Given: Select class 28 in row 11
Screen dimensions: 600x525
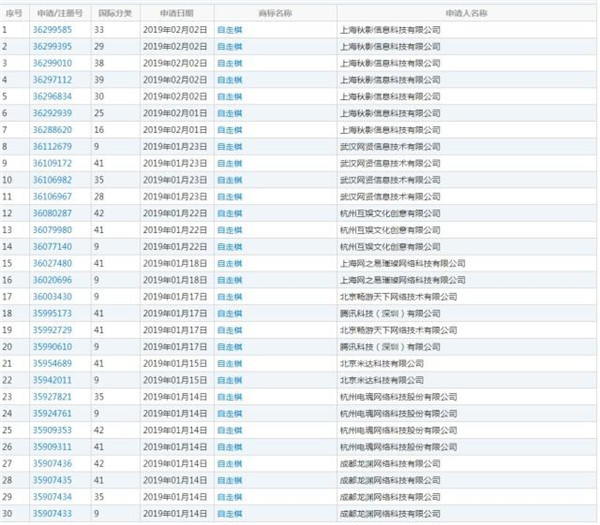Looking at the screenshot, I should 99,197.
